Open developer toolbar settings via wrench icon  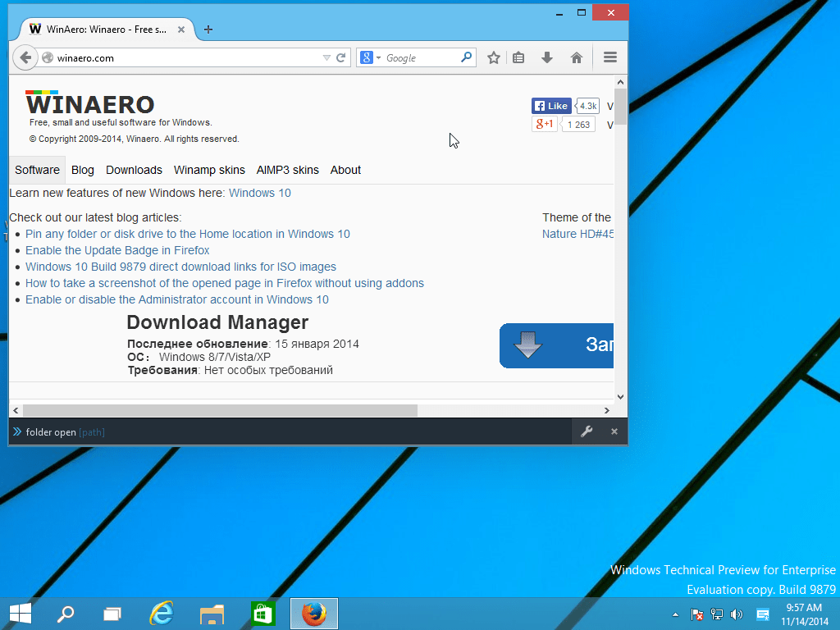tap(587, 431)
